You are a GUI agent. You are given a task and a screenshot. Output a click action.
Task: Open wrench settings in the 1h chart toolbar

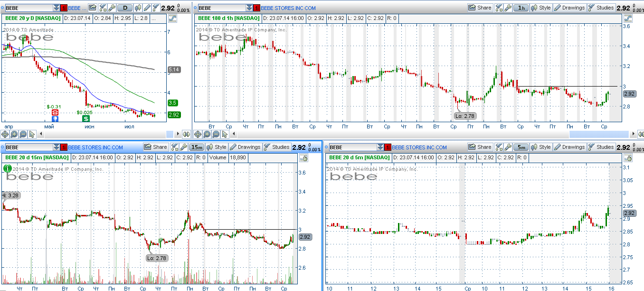click(x=508, y=8)
